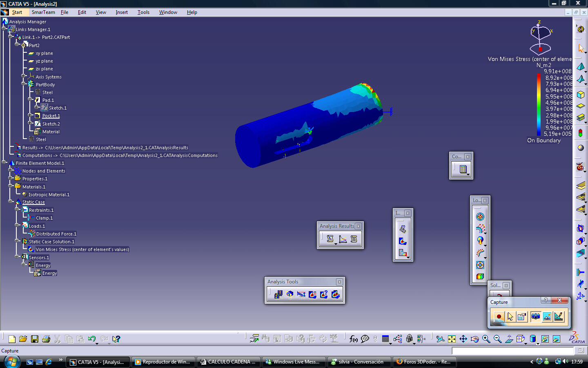Click the Cut Plane Analysis icon
Viewport: 588px width, 368px height.
(x=290, y=294)
